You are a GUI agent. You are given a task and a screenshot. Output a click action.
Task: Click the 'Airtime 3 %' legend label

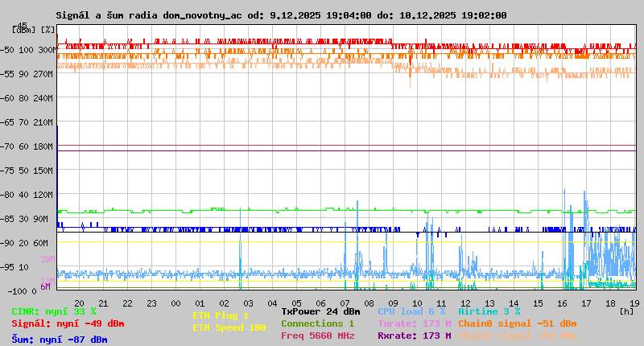[489, 311]
